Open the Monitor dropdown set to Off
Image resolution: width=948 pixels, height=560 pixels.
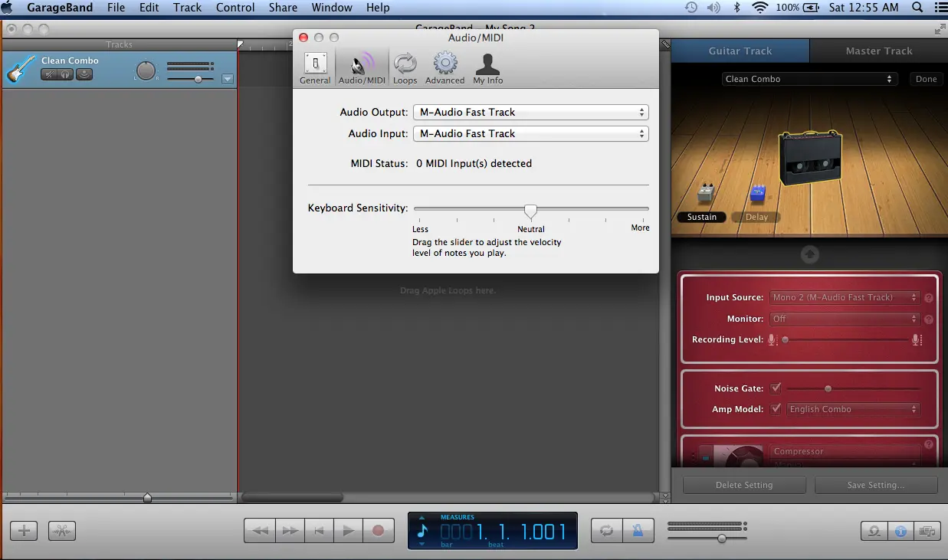tap(845, 319)
